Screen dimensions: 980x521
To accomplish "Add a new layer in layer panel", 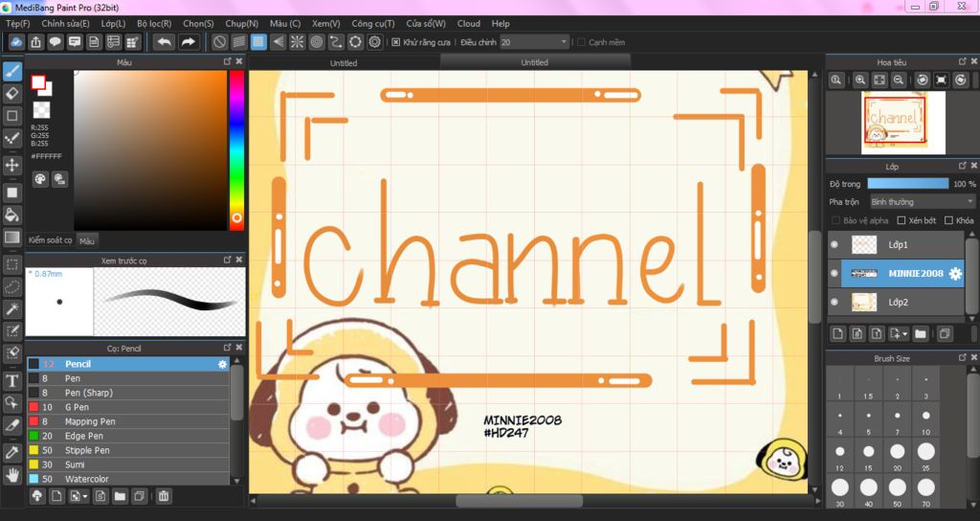I will 837,334.
